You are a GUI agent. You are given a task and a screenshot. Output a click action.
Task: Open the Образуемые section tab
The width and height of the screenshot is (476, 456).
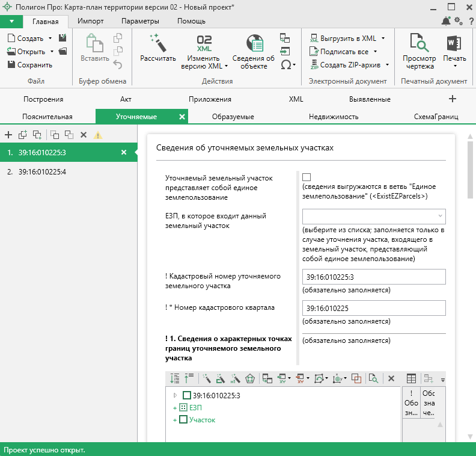coord(233,116)
